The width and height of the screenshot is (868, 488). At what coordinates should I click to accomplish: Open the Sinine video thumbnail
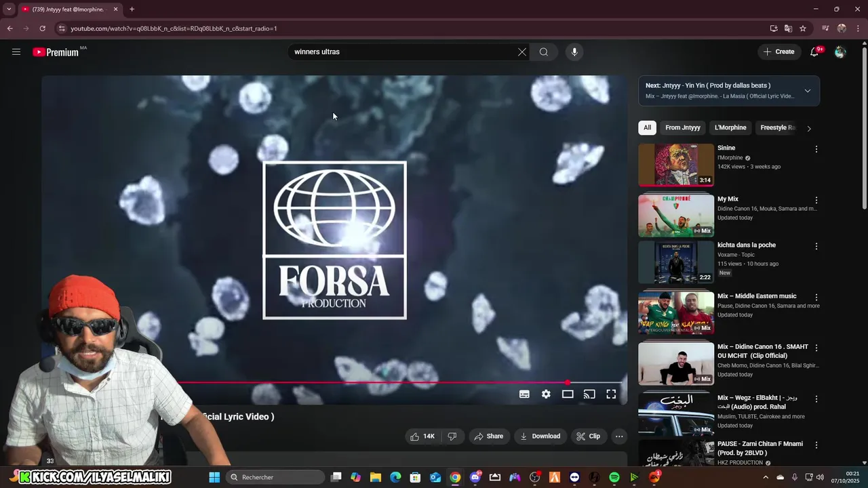[676, 165]
